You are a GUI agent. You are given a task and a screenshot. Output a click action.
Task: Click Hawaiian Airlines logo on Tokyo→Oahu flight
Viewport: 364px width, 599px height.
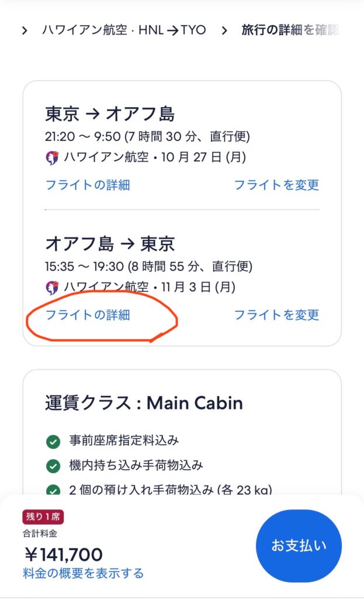(52, 155)
